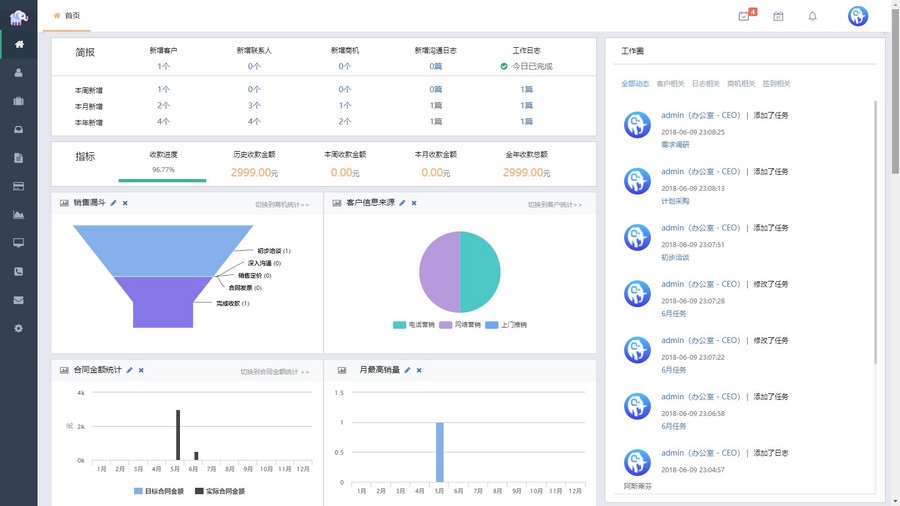The width and height of the screenshot is (900, 506).
Task: Edit the 客户信息来源 panel with pencil icon
Action: click(x=402, y=203)
